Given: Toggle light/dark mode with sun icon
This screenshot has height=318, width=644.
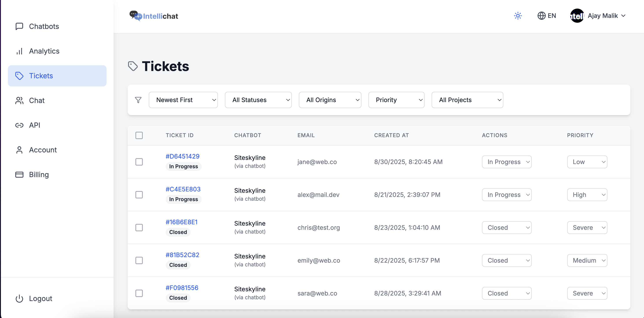Looking at the screenshot, I should [x=518, y=15].
